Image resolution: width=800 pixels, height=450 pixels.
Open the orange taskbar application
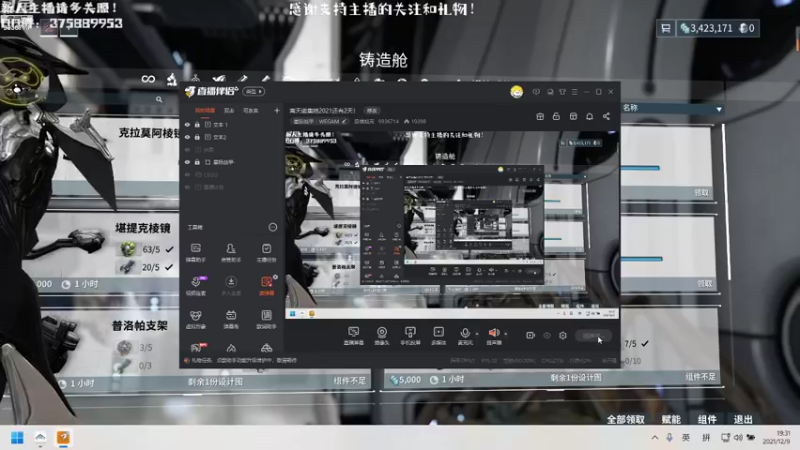(63, 438)
